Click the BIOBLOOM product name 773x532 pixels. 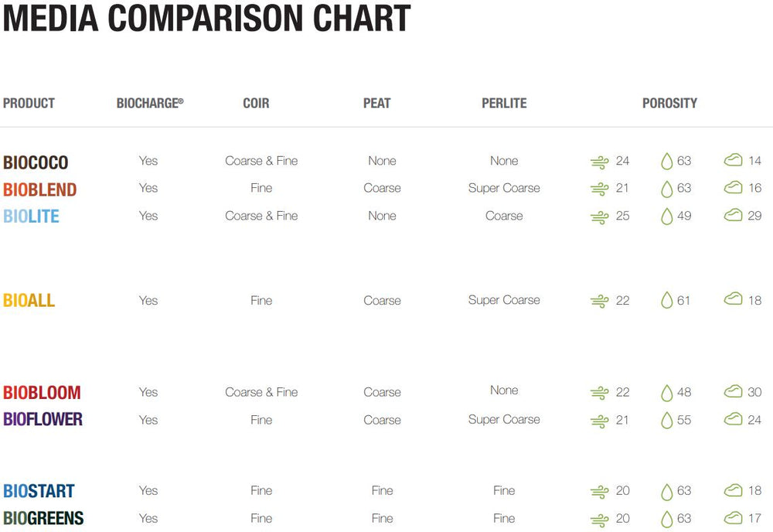tap(42, 393)
